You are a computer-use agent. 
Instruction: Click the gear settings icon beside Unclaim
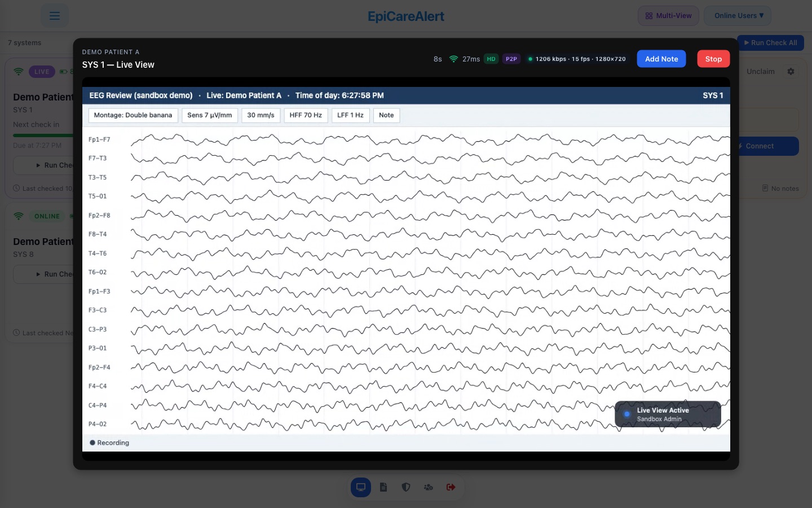[x=791, y=72]
